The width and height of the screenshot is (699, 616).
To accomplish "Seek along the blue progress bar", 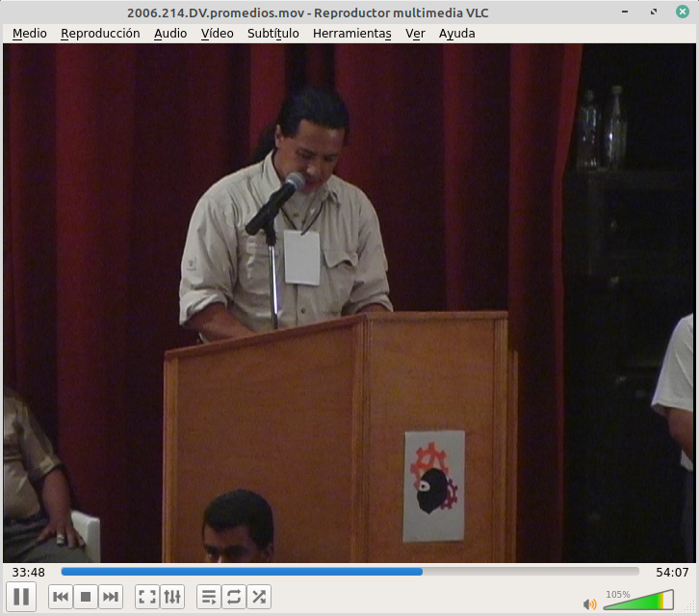I will [x=349, y=572].
